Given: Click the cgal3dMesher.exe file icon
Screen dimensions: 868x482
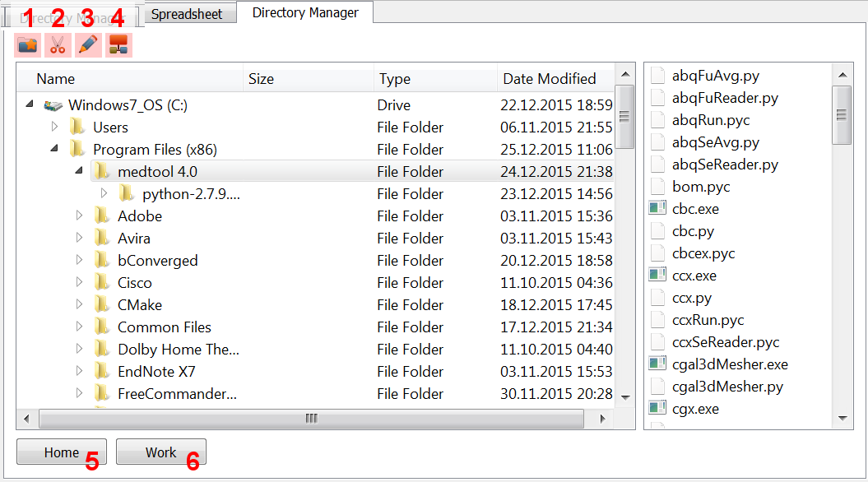Looking at the screenshot, I should click(657, 364).
